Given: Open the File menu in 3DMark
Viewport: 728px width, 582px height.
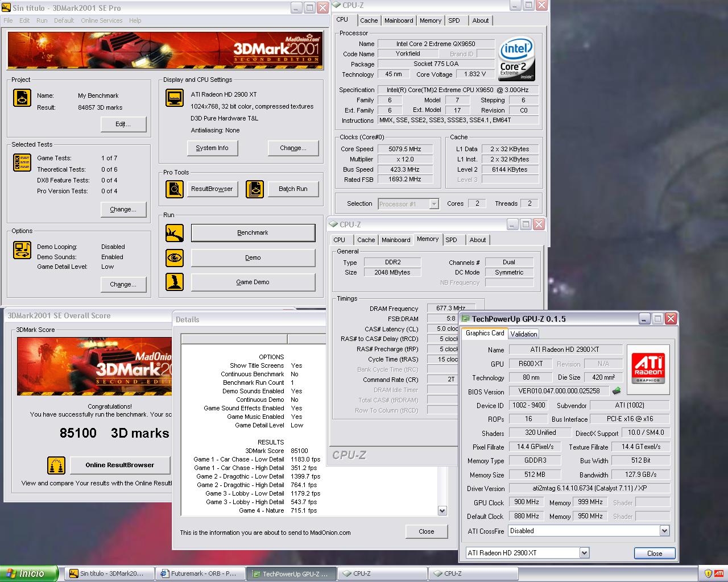Looking at the screenshot, I should pyautogui.click(x=8, y=20).
